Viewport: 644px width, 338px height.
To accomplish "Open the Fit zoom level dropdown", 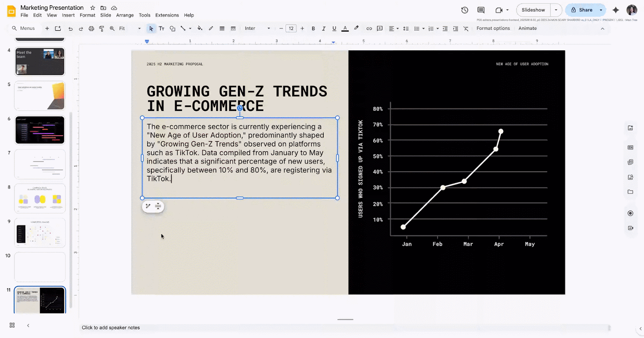I will (130, 29).
